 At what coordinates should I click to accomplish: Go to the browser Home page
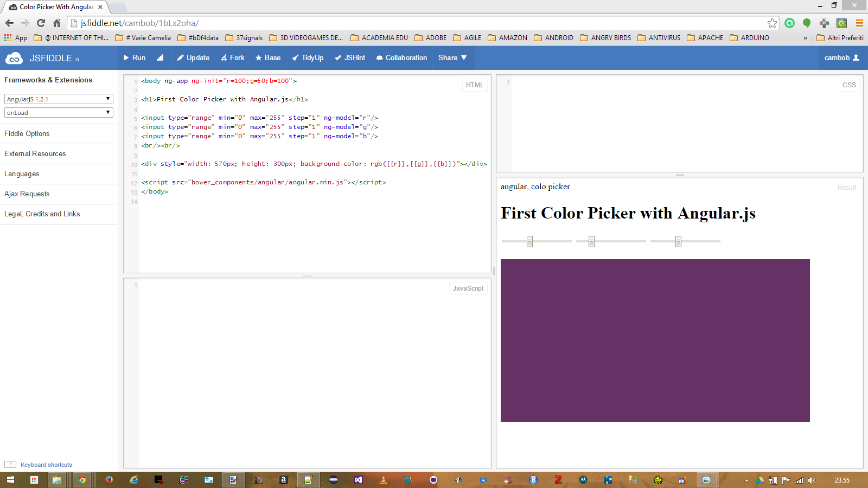pyautogui.click(x=56, y=23)
